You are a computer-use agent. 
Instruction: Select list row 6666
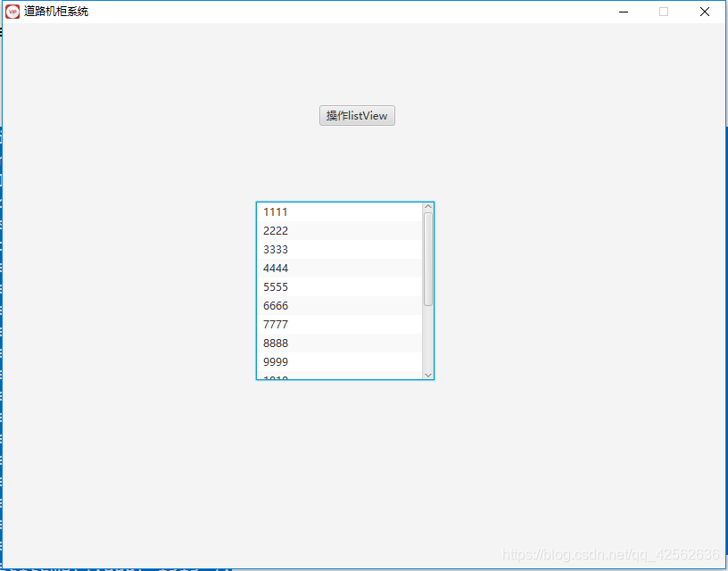pos(339,305)
